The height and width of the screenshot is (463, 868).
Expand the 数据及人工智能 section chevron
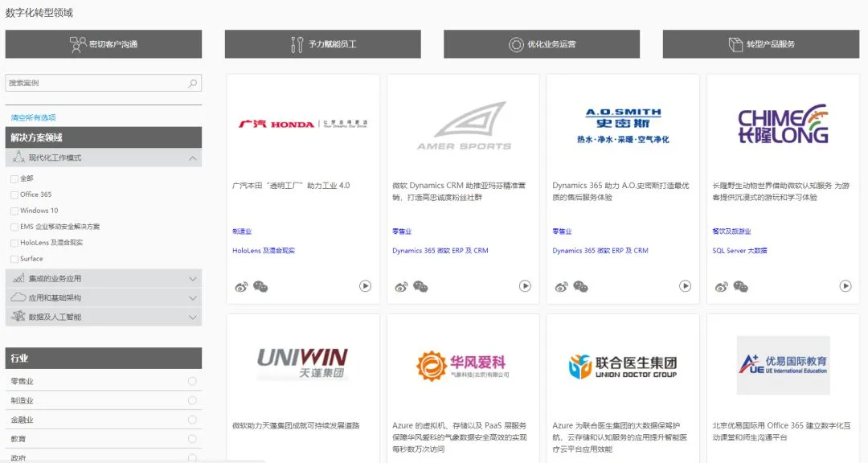click(193, 317)
